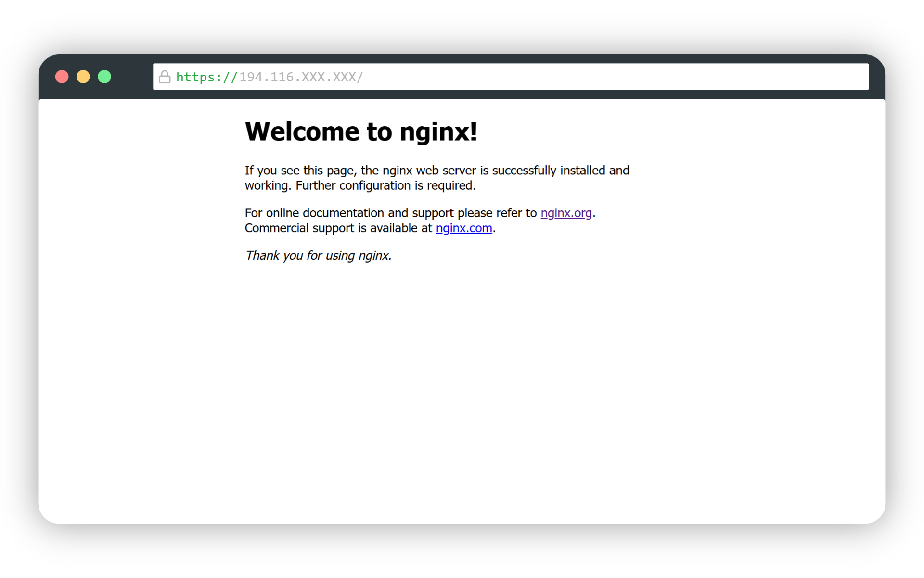The image size is (924, 578).
Task: Click the padlock icon in address bar
Action: coord(165,77)
